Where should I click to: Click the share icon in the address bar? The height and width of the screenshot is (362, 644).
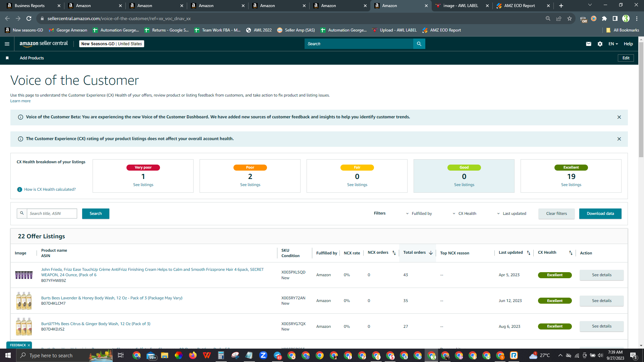[x=559, y=19]
